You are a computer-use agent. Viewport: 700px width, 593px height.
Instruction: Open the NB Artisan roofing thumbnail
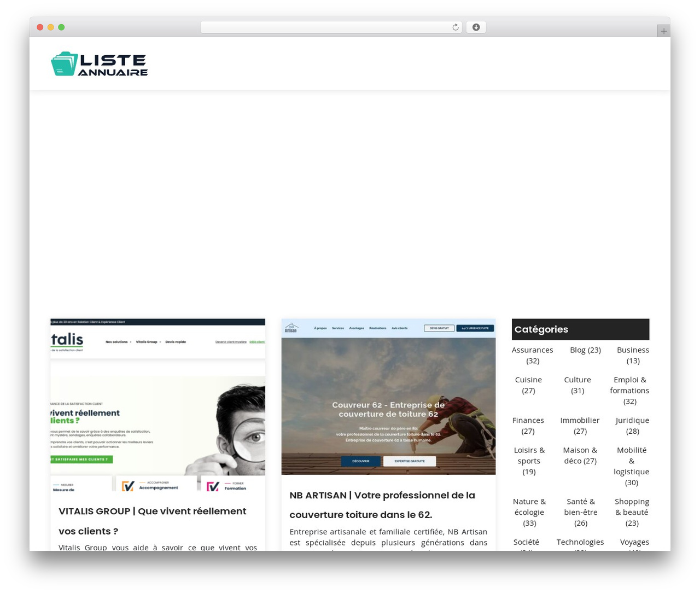(x=388, y=397)
